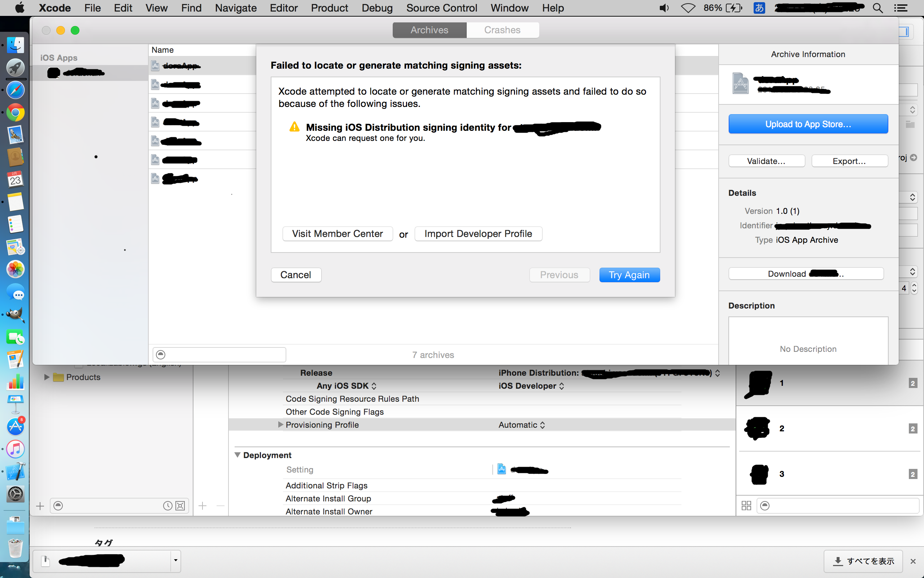The width and height of the screenshot is (924, 578).
Task: Click the warning icon beside Missing iOS Distribution
Action: coord(295,126)
